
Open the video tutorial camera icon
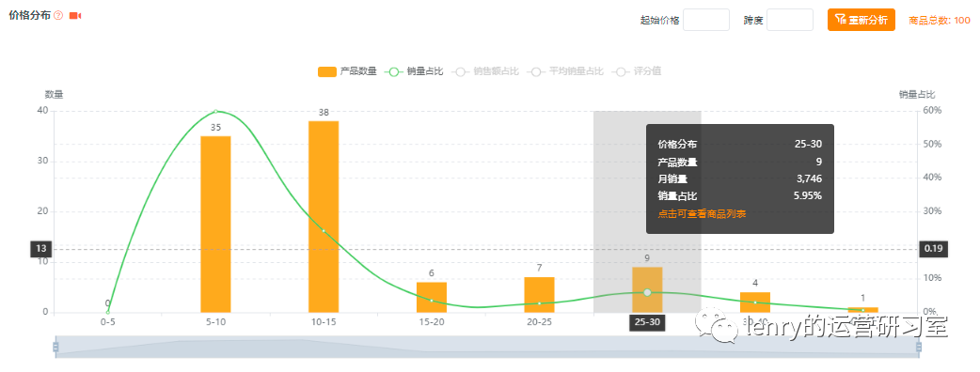point(75,15)
